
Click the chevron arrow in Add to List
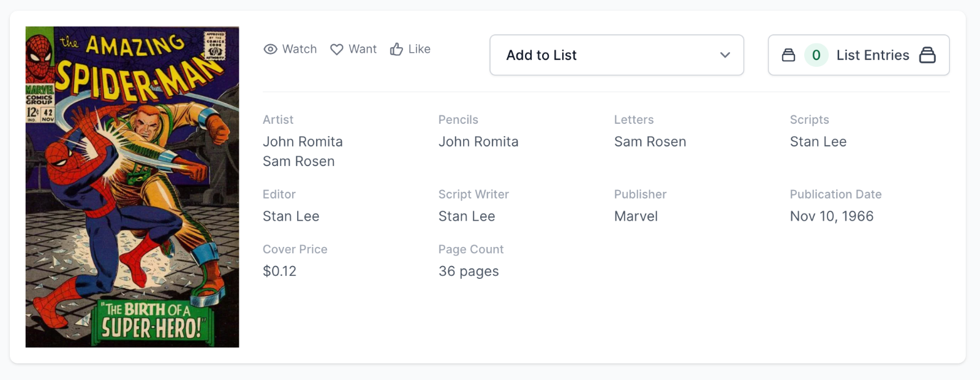point(725,55)
